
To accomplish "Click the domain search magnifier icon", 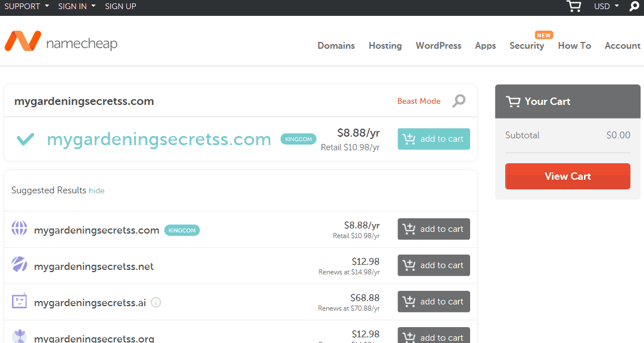I will 459,101.
